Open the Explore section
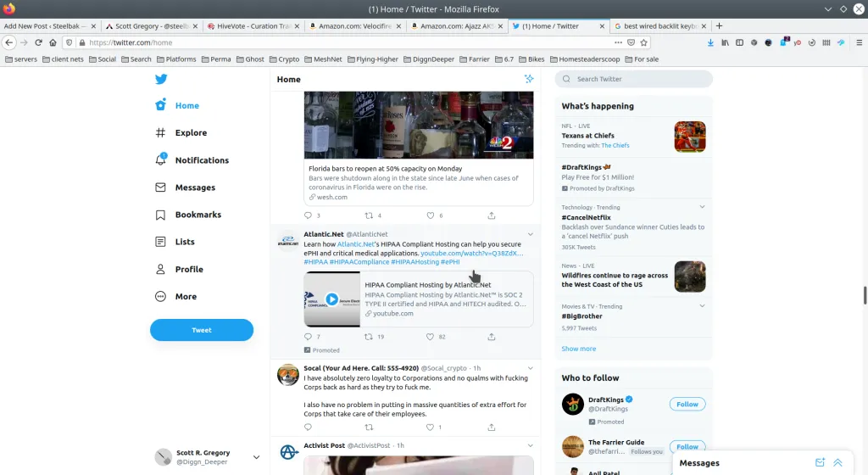 181,133
